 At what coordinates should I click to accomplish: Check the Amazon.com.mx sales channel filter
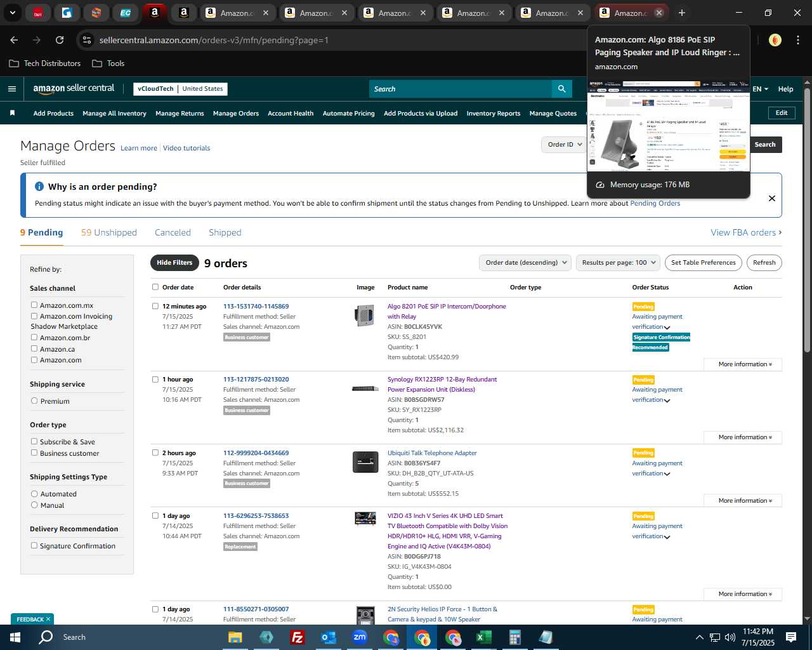click(x=34, y=305)
